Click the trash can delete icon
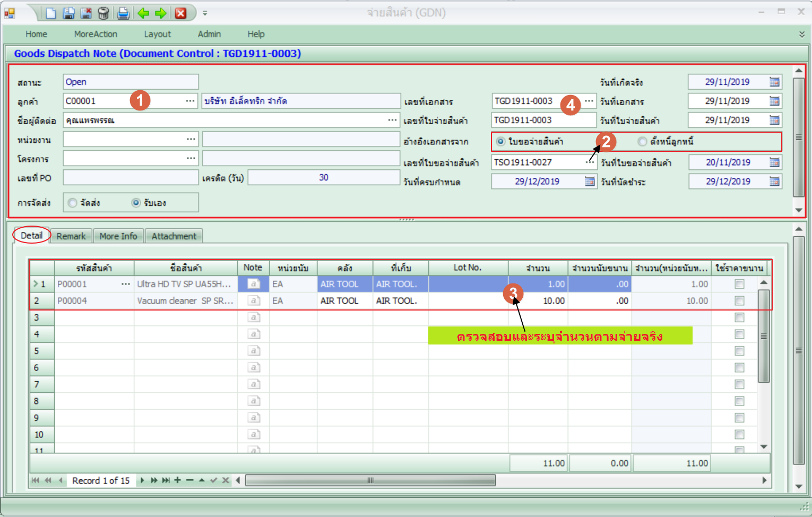 (x=104, y=13)
